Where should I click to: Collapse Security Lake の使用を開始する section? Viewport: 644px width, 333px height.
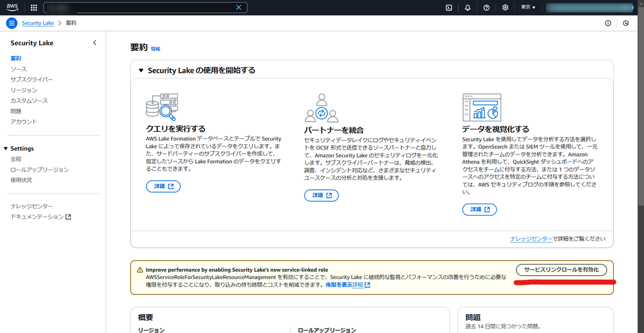tap(142, 70)
